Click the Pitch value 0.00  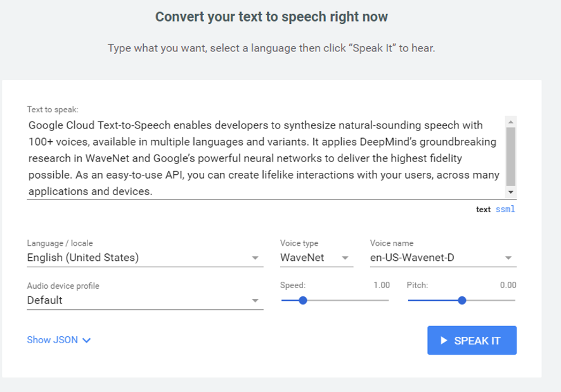[508, 285]
